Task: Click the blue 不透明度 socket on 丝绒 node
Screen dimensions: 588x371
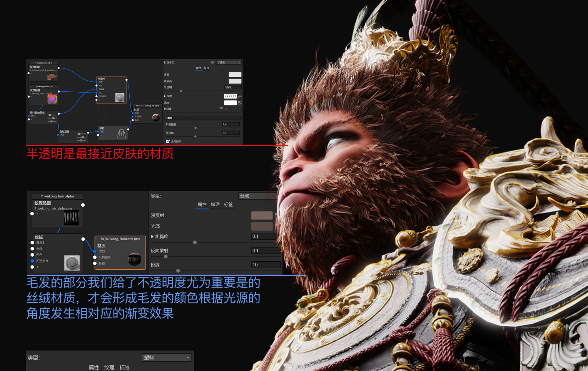Action: point(32,261)
